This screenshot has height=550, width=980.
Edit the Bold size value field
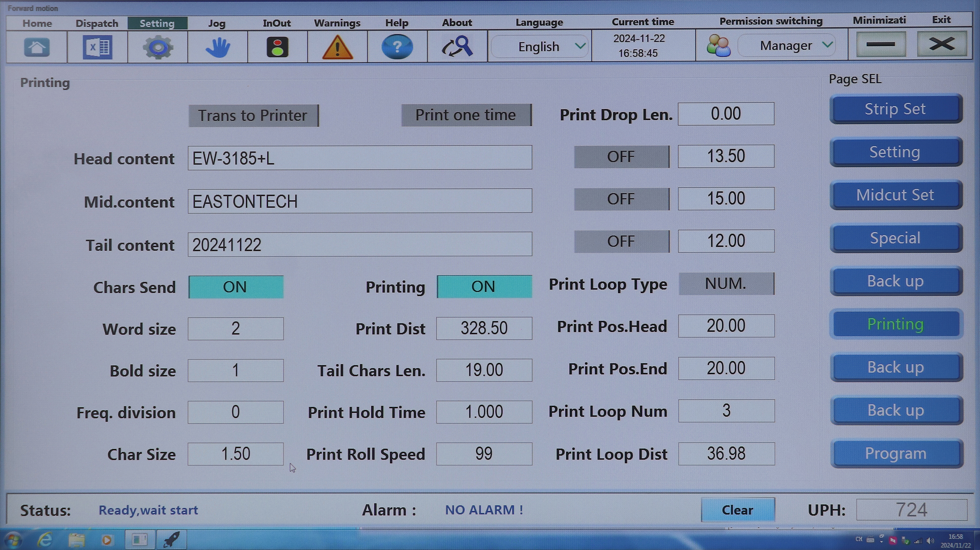pos(236,370)
